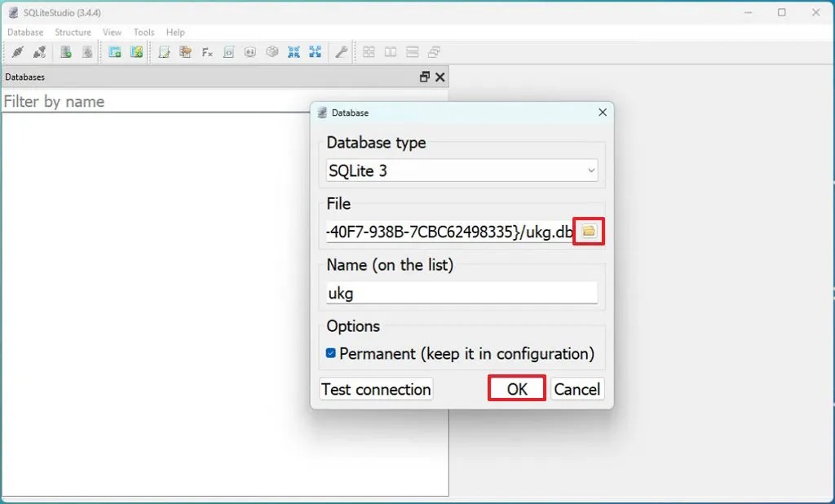Click the Import inward-arrows toolbar icon

[294, 51]
